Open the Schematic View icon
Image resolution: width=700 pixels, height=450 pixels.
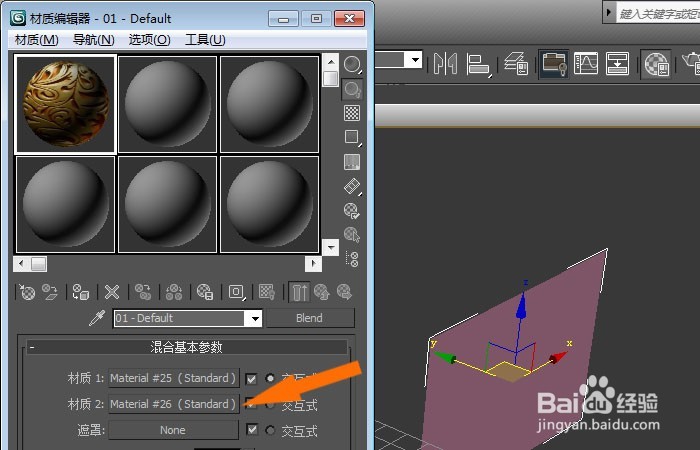tap(617, 63)
